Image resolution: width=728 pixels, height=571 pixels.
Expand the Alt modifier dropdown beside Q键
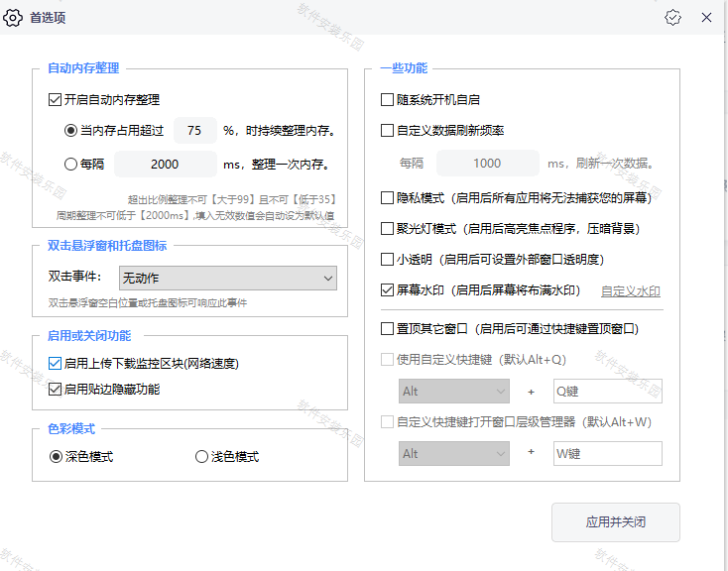tap(453, 392)
